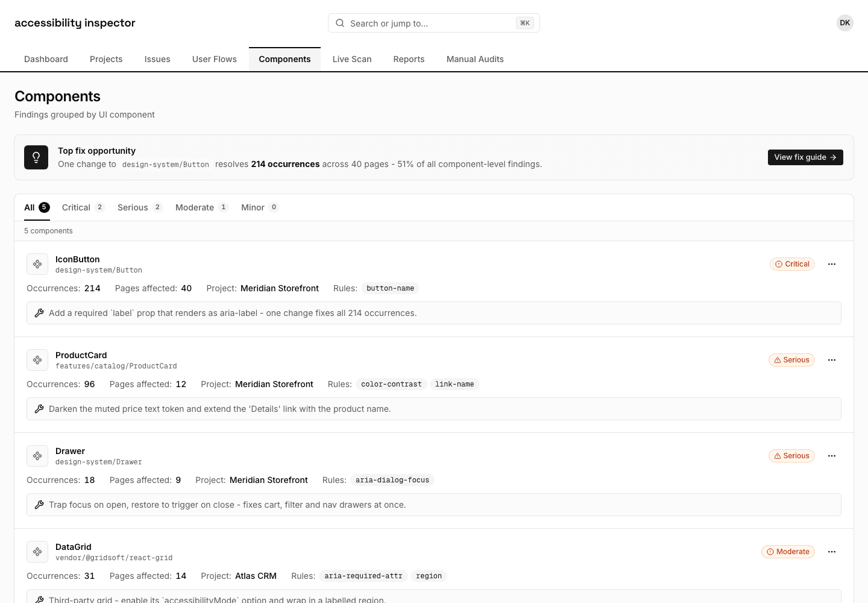The image size is (868, 603).
Task: Click the Drawer fix suggestion about trapping focus
Action: point(227,505)
